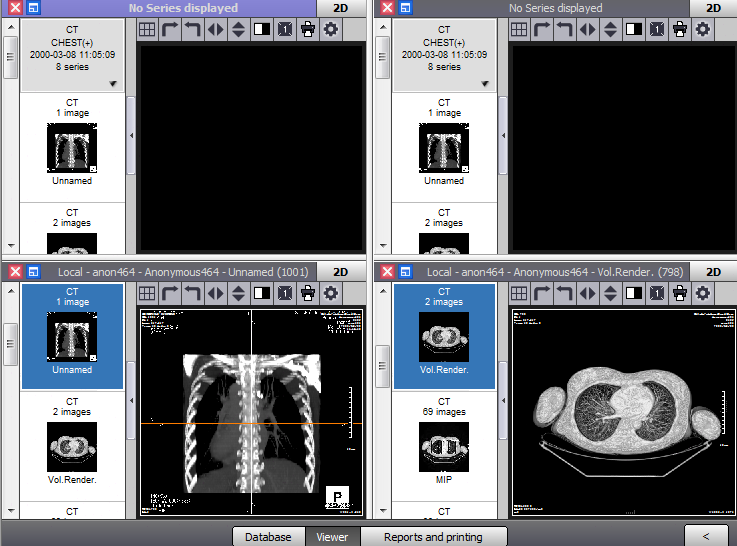Switch to the Viewer tab
Screen dimensions: 737x546
(332, 537)
